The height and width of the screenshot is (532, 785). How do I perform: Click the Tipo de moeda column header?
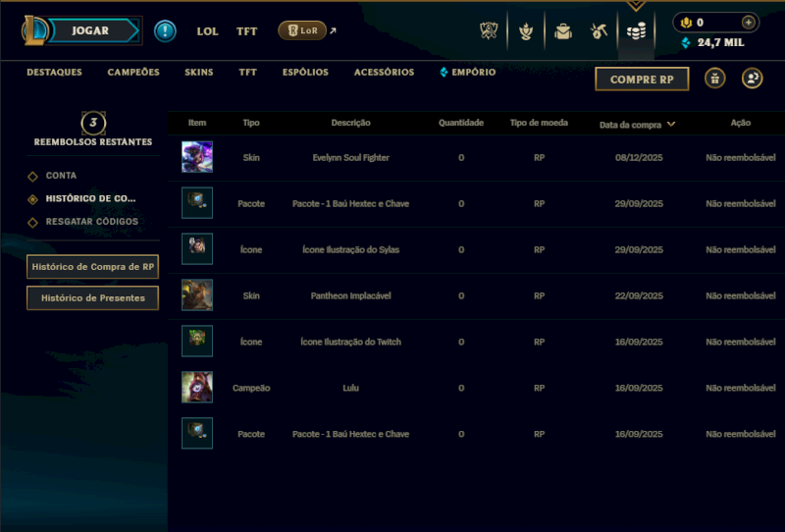[539, 123]
